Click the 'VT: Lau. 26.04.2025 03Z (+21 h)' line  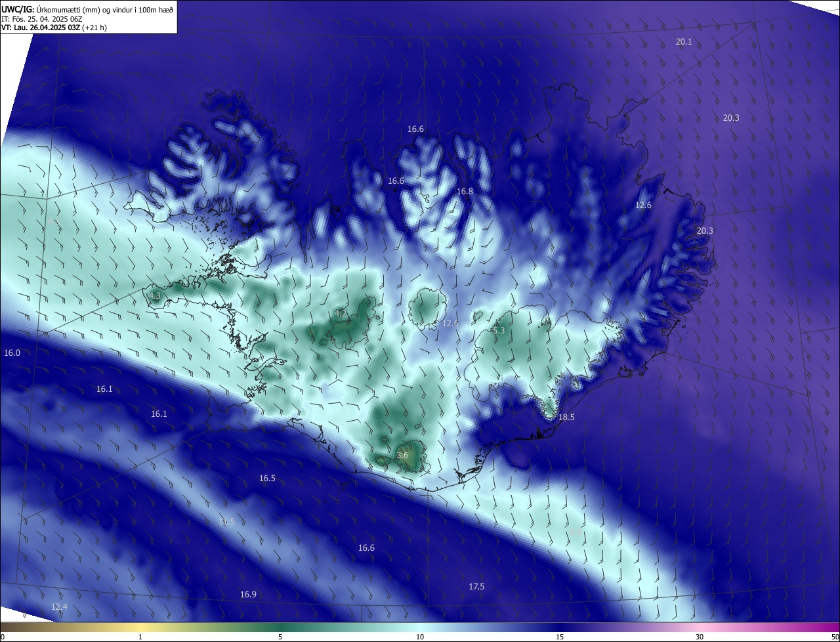click(x=54, y=28)
